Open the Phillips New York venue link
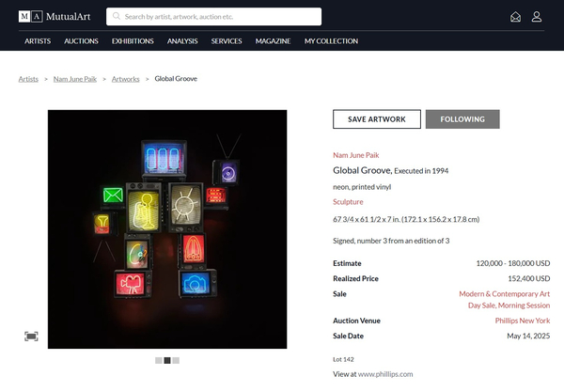 click(x=522, y=321)
